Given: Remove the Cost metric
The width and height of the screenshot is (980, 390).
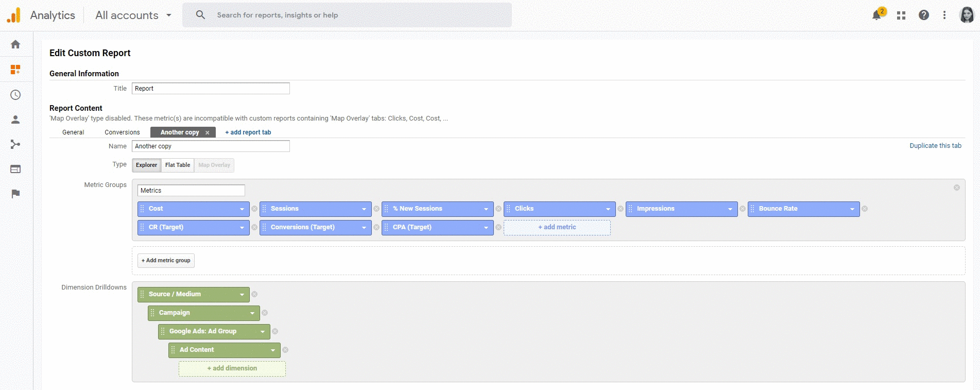Looking at the screenshot, I should [x=254, y=209].
